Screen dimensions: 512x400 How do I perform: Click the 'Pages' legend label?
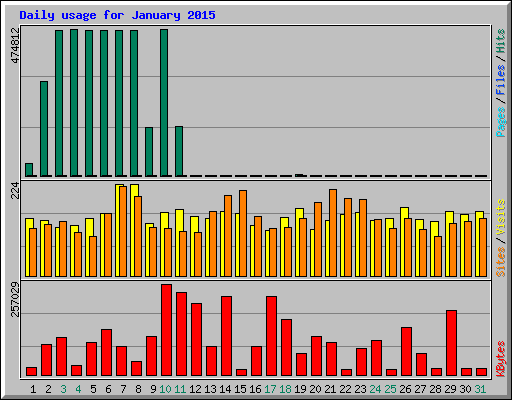tap(500, 122)
